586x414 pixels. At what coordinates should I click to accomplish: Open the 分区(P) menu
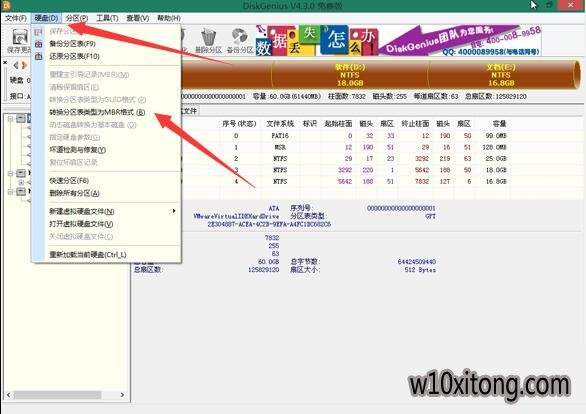[77, 18]
